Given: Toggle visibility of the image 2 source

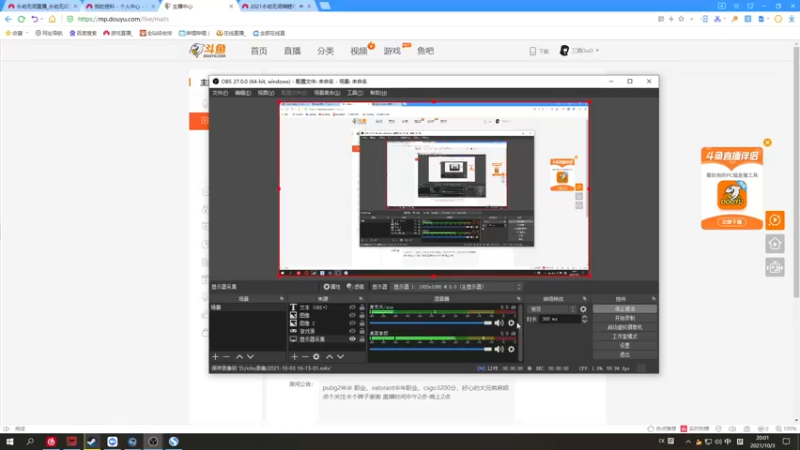Looking at the screenshot, I should [x=352, y=323].
